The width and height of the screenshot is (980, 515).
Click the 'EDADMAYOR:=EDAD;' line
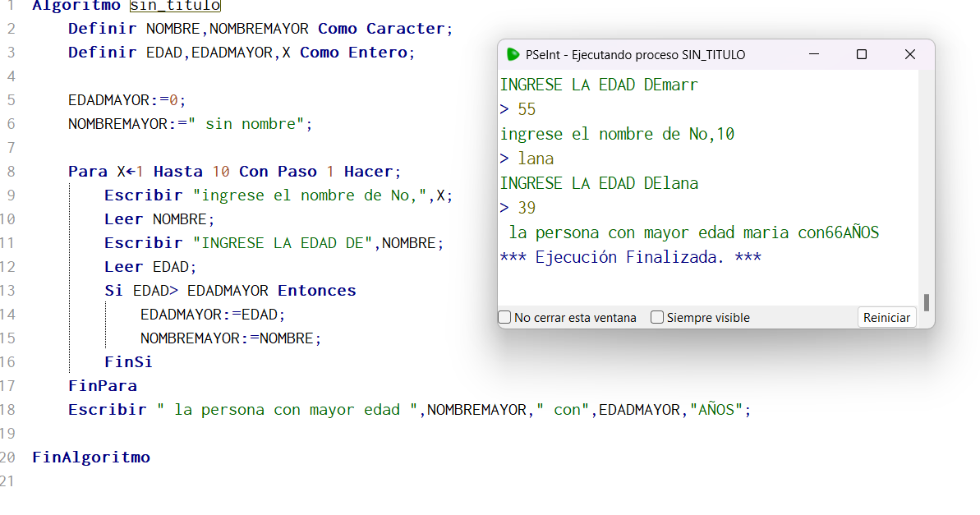coord(213,315)
